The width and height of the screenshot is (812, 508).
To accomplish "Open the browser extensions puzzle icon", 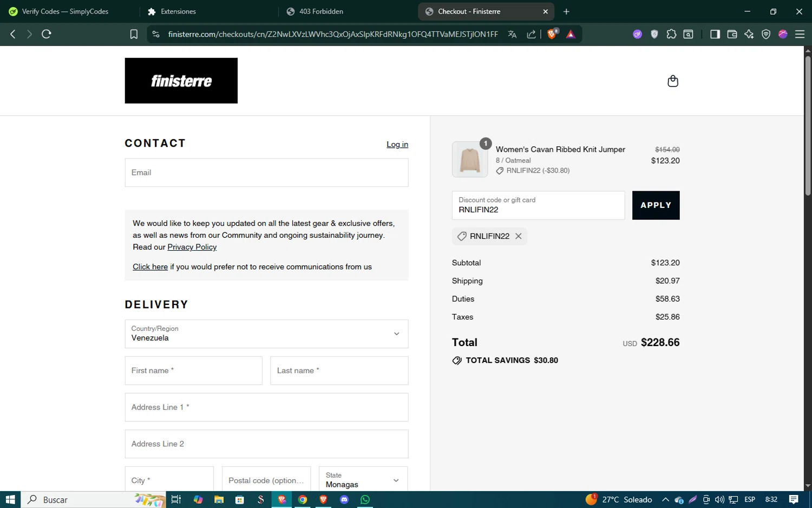I will click(671, 34).
